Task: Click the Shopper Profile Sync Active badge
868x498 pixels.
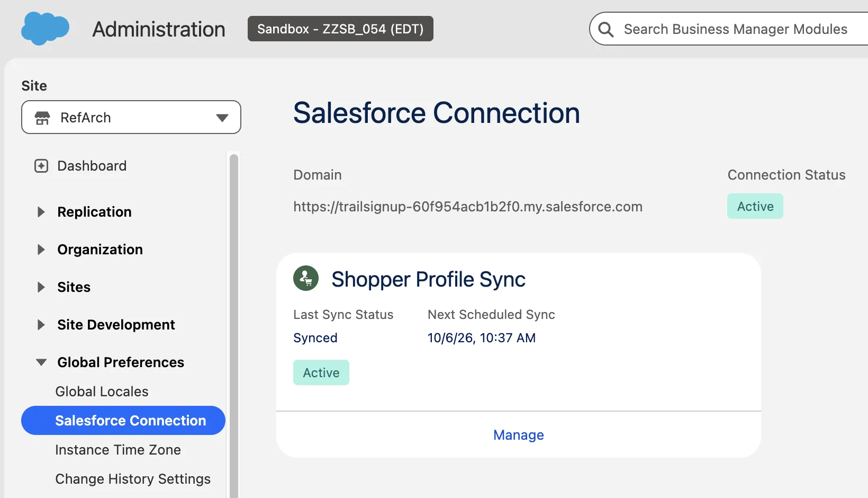Action: click(x=321, y=372)
